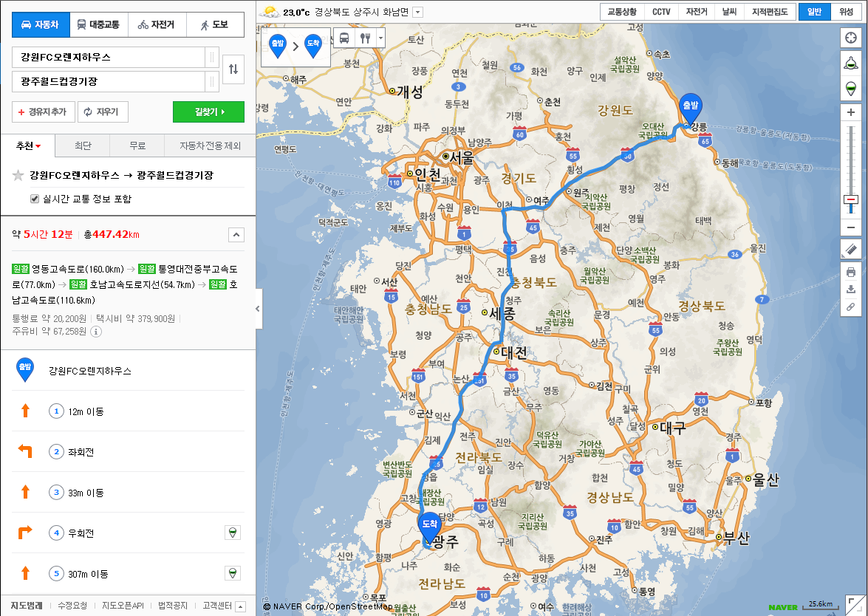This screenshot has width=868, height=616.
Task: Collapse the left side panel arrow
Action: point(258,309)
